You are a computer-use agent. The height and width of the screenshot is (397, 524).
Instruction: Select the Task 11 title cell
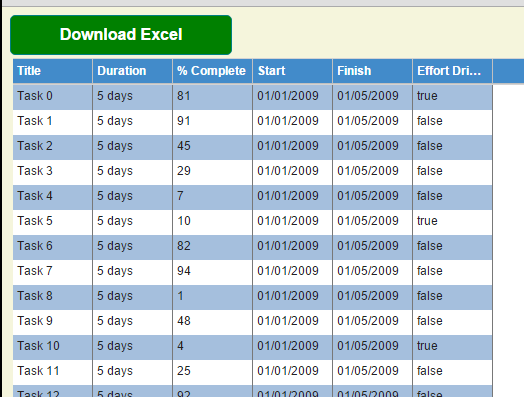(x=53, y=373)
